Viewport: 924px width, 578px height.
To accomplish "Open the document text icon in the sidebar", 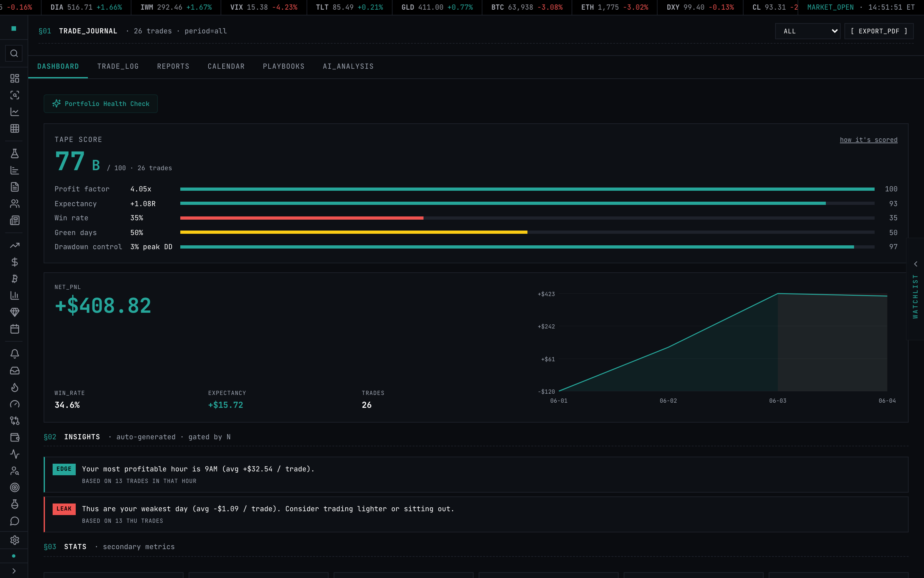I will [14, 187].
